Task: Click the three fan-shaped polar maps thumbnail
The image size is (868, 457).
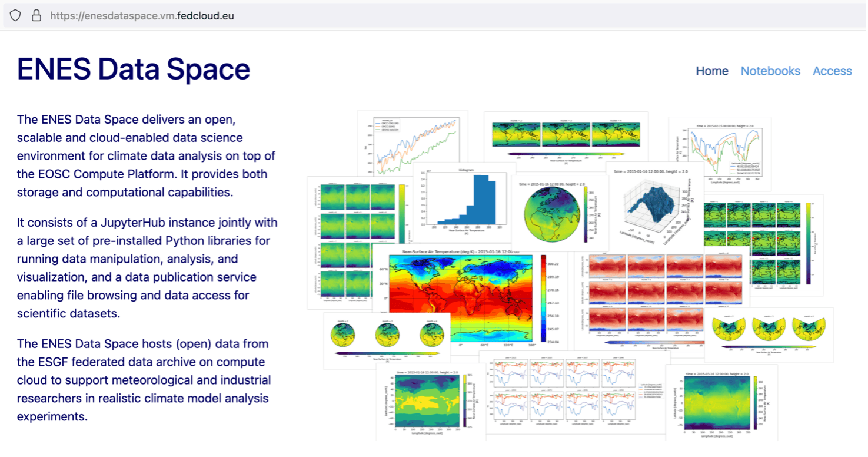Action: pos(769,334)
